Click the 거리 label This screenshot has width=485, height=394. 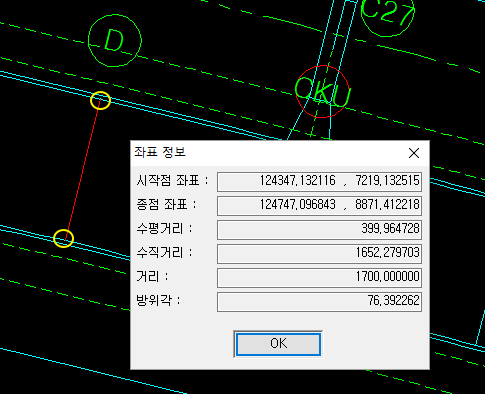point(152,277)
